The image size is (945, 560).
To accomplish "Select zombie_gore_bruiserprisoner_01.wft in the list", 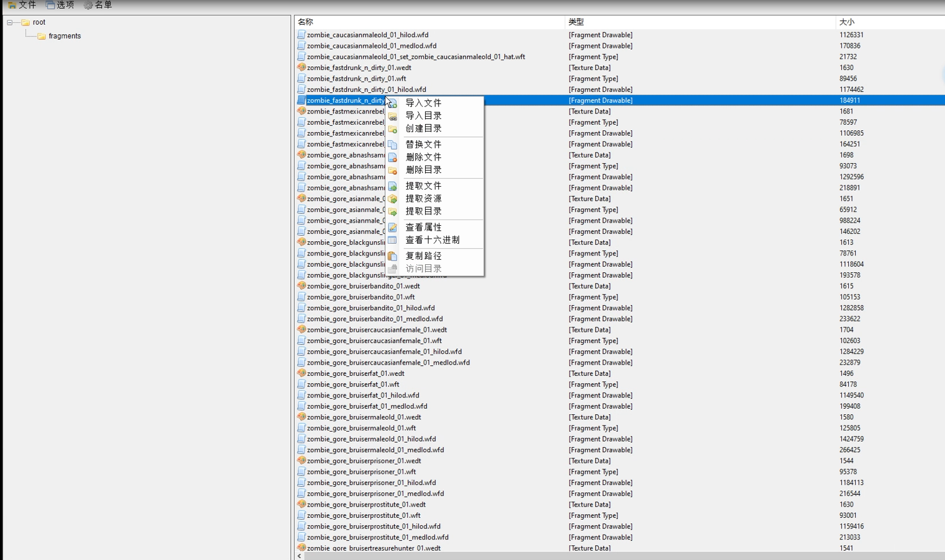I will point(361,472).
